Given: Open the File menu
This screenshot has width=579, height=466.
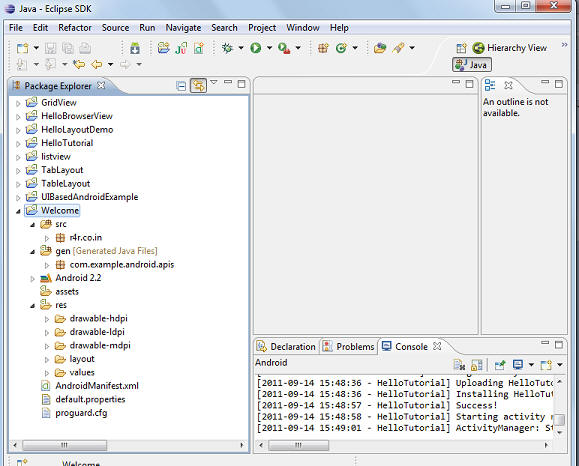Looking at the screenshot, I should (x=16, y=28).
